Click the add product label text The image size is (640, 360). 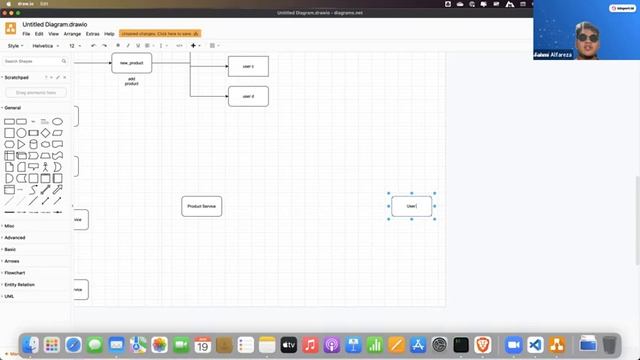131,81
